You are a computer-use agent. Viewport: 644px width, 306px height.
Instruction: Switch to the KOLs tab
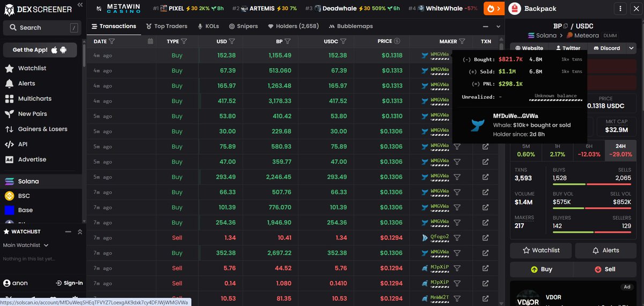208,26
